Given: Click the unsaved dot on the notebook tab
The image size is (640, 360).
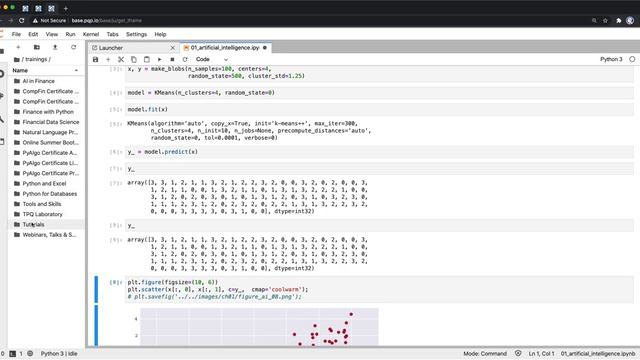Looking at the screenshot, I should coord(264,48).
